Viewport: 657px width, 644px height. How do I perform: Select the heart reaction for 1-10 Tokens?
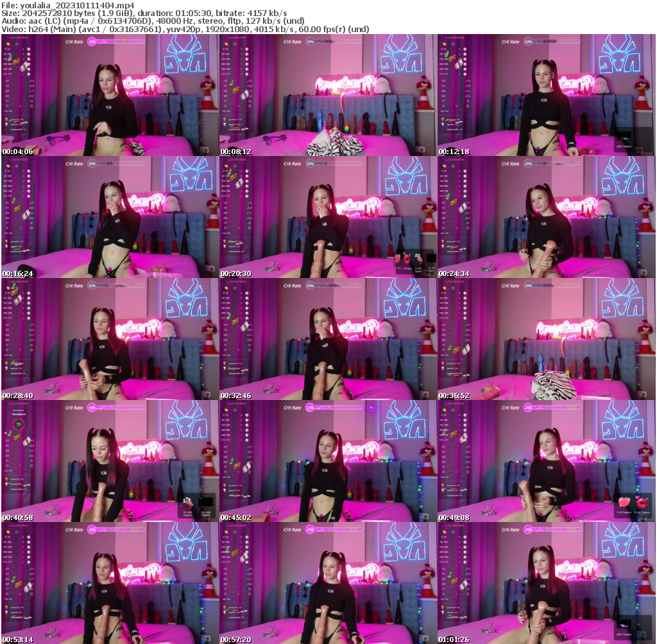(624, 501)
